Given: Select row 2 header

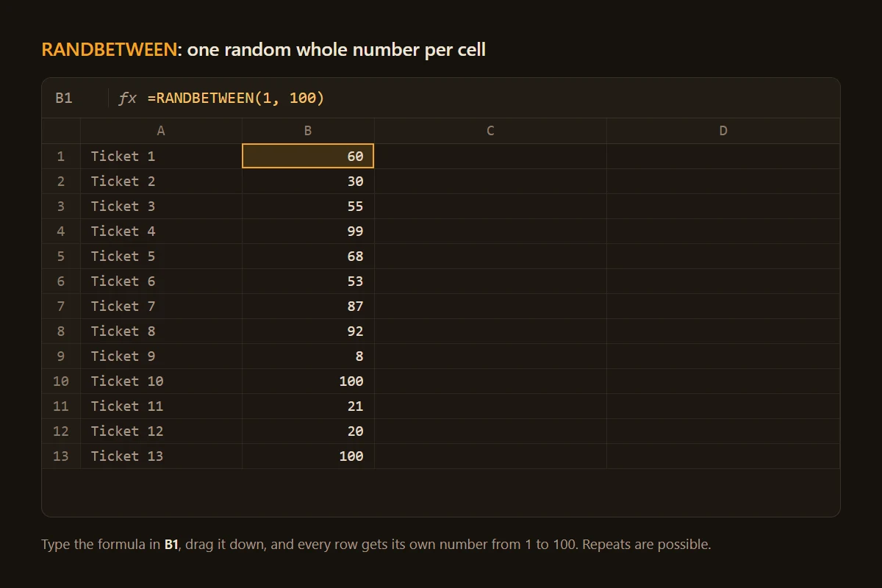Looking at the screenshot, I should coord(61,181).
